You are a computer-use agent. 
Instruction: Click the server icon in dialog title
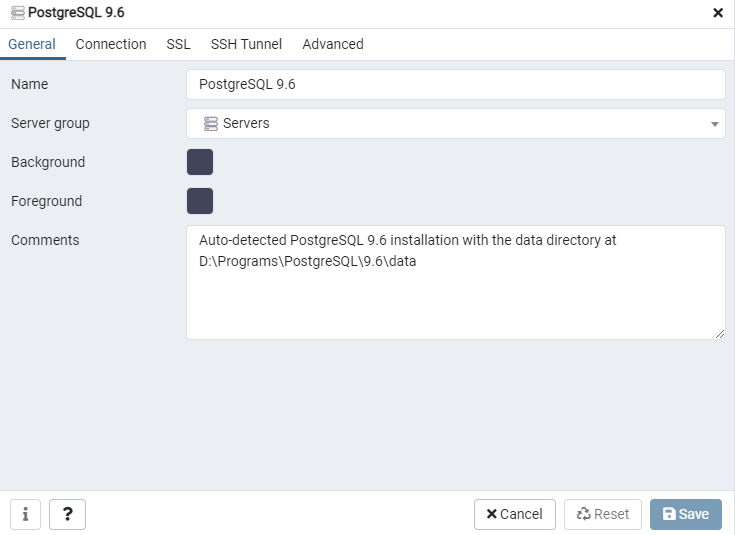click(18, 13)
